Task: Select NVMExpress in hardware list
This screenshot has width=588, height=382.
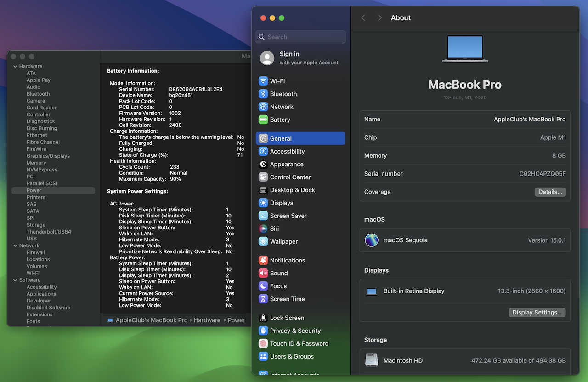Action: (x=42, y=170)
